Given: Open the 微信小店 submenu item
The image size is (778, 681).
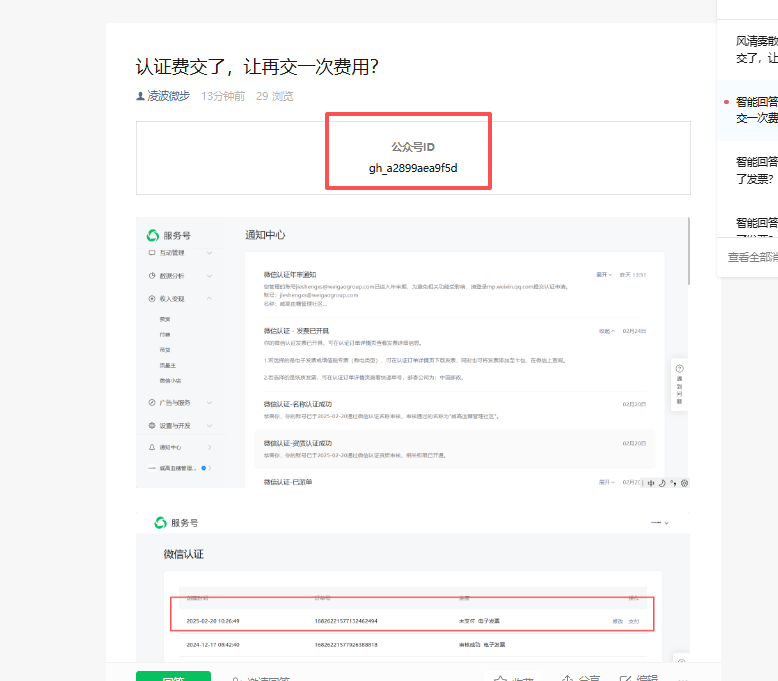Looking at the screenshot, I should (x=170, y=381).
